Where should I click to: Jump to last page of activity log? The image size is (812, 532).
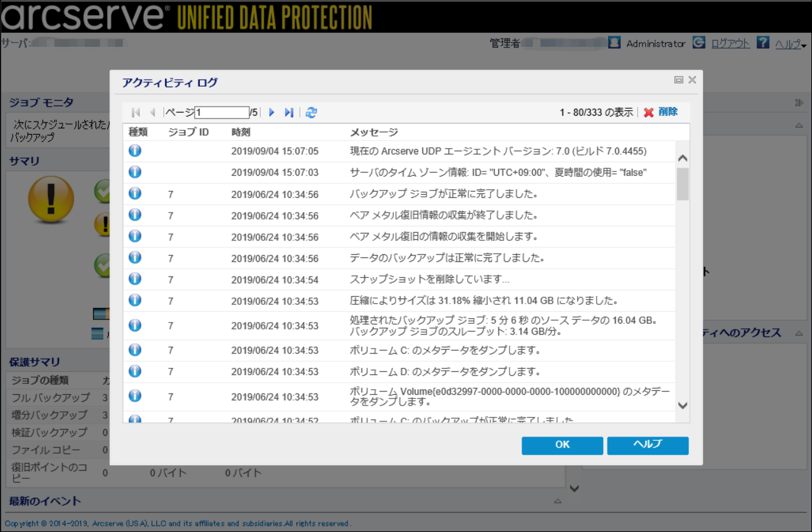pos(289,113)
